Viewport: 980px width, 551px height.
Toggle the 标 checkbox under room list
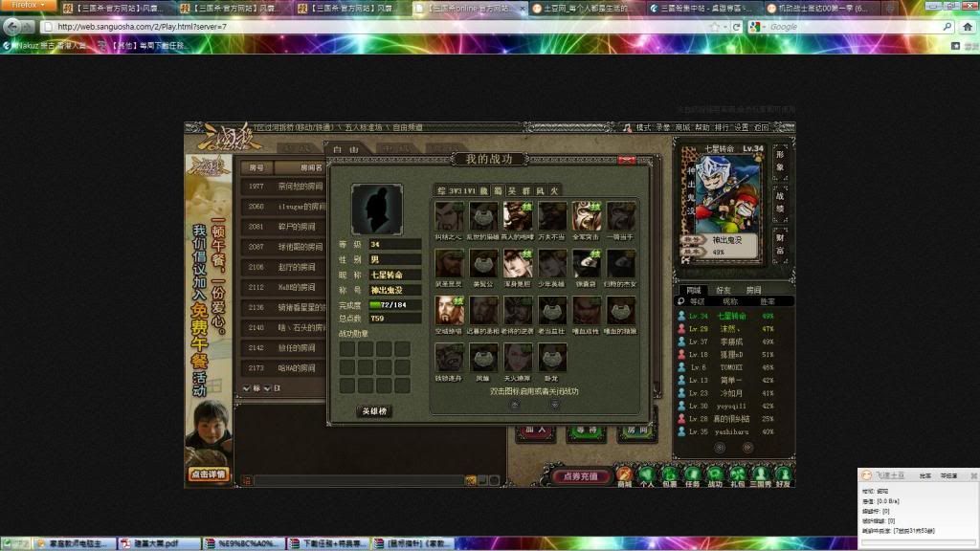point(246,388)
